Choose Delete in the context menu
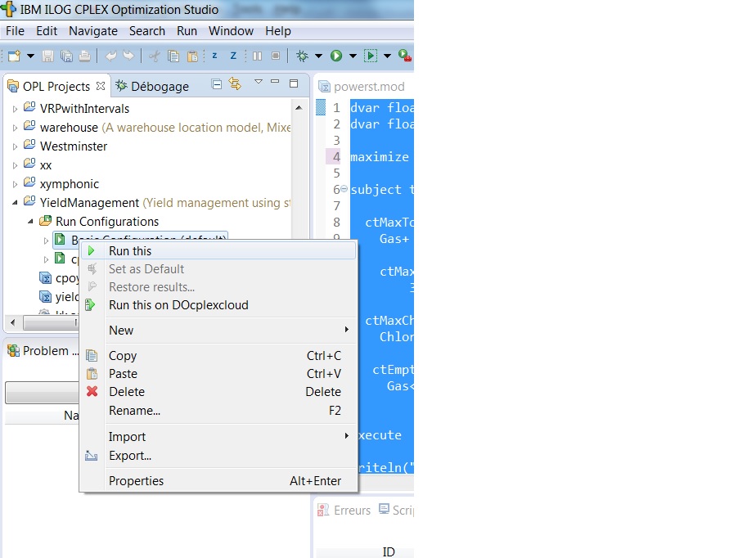Image resolution: width=756 pixels, height=558 pixels. 218,392
